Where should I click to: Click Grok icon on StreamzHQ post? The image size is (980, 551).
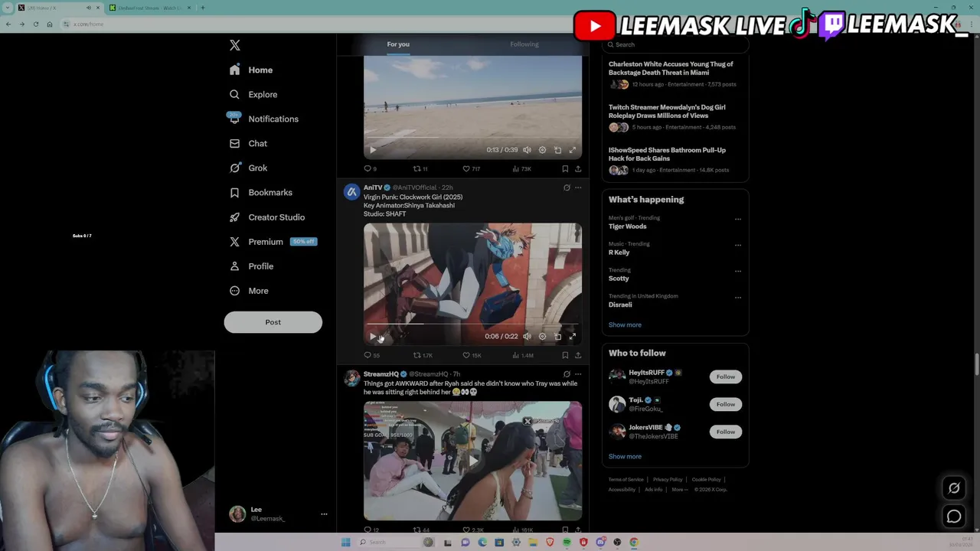point(567,374)
